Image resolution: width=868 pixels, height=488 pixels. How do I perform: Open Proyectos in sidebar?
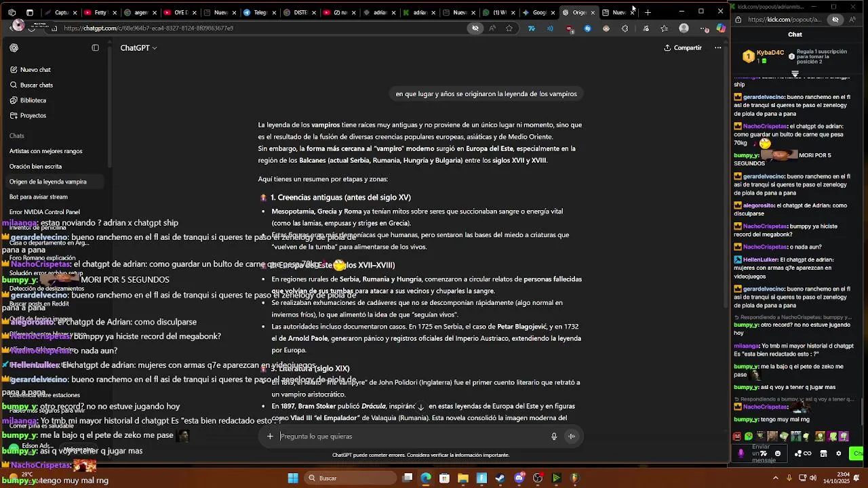click(33, 116)
